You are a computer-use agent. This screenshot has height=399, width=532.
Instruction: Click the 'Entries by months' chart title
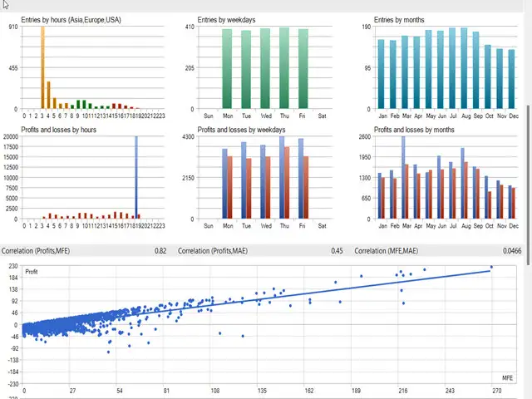pyautogui.click(x=399, y=20)
